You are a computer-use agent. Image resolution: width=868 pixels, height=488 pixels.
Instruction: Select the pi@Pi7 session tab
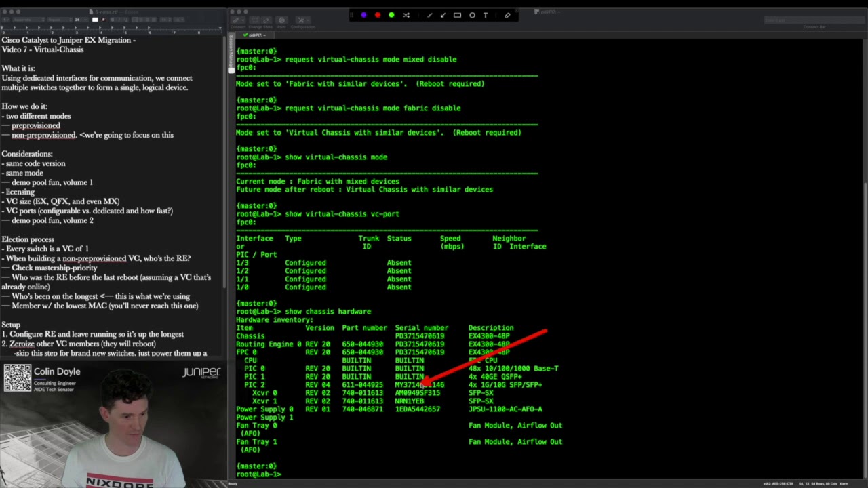(x=256, y=35)
